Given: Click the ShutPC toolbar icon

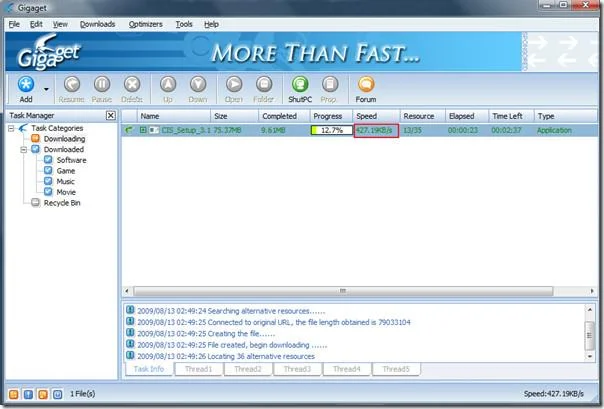Looking at the screenshot, I should pyautogui.click(x=300, y=84).
